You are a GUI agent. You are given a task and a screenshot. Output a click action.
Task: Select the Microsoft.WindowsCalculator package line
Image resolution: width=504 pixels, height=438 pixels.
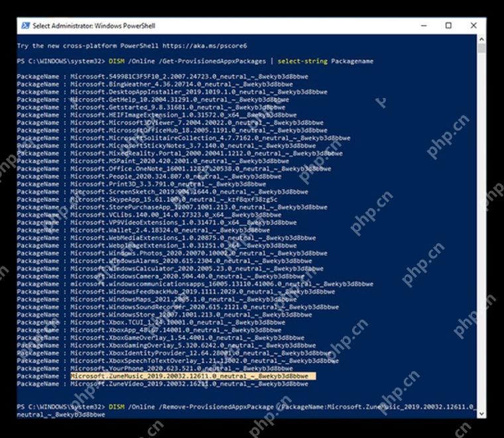(x=170, y=269)
